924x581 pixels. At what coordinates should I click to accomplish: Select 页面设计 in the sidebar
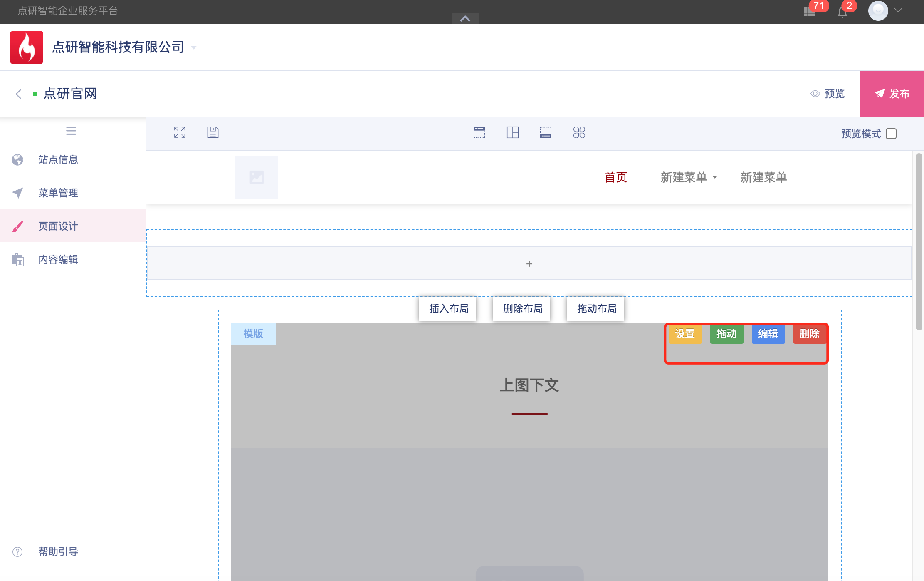pos(73,226)
